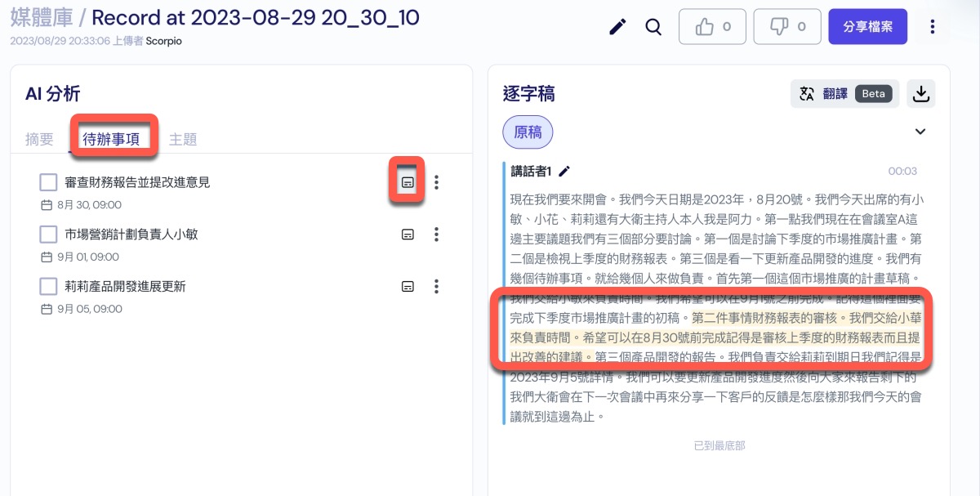The width and height of the screenshot is (980, 496).
Task: Click the 00:03 timestamp
Action: pyautogui.click(x=902, y=172)
